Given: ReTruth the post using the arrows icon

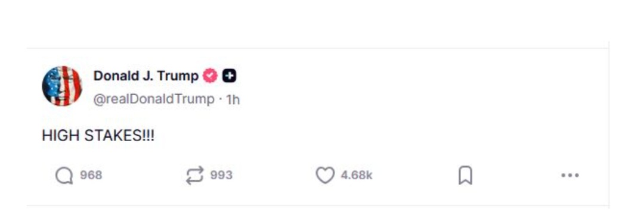Looking at the screenshot, I should coord(194,176).
